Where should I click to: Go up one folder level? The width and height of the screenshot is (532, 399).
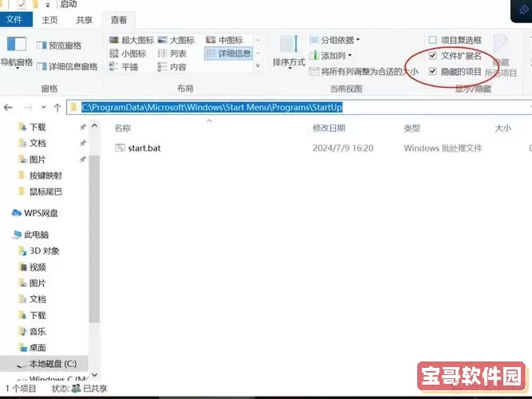tap(57, 108)
